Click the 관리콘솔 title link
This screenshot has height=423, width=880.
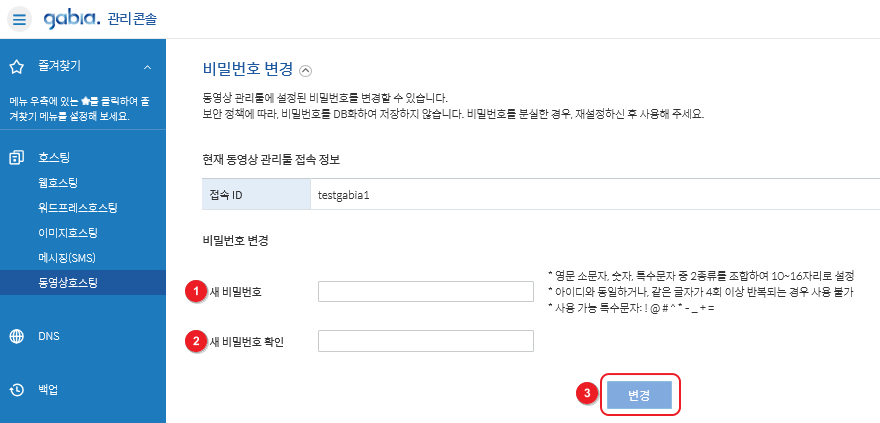[132, 20]
